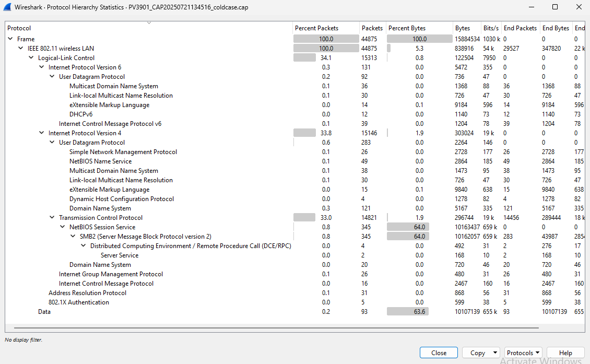The image size is (590, 364).
Task: Click the horizontal scrollbar of the table
Action: click(x=276, y=328)
